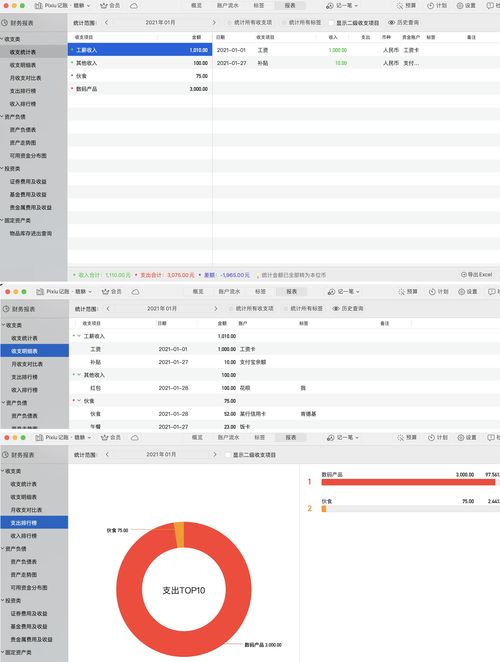Open 记一笔 dropdown in the top window

[x=342, y=6]
